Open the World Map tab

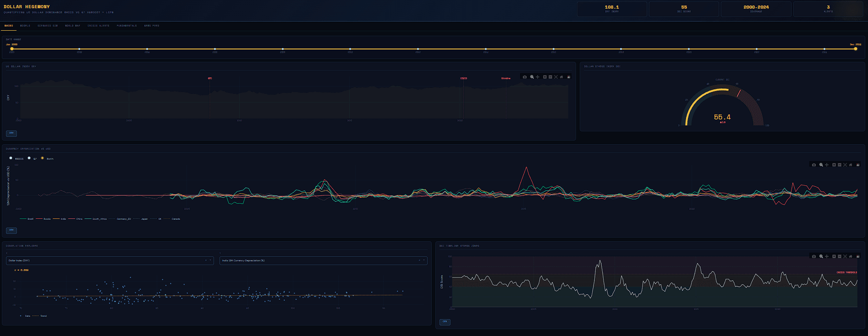[72, 26]
